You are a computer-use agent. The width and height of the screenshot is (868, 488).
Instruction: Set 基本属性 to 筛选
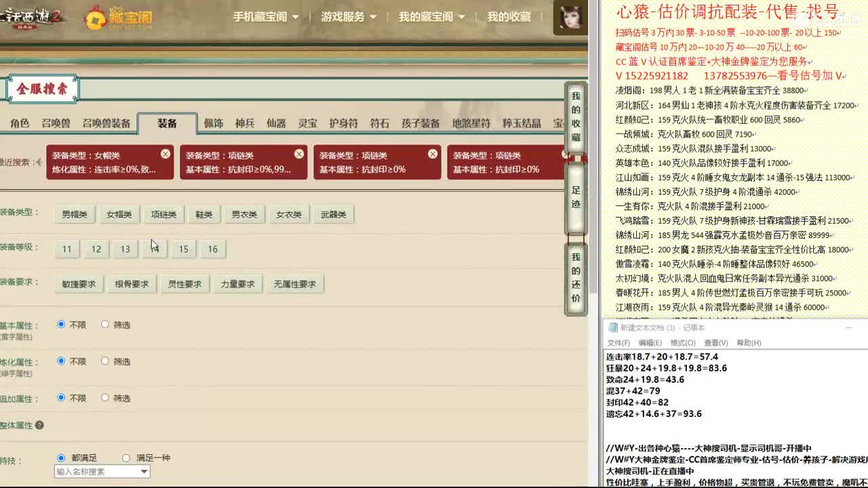coord(105,325)
